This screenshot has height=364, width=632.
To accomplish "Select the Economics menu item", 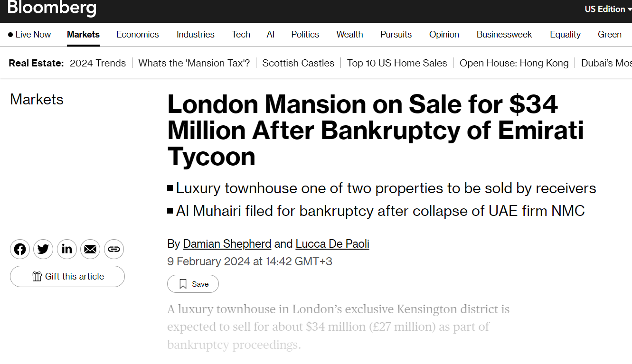I will tap(138, 35).
